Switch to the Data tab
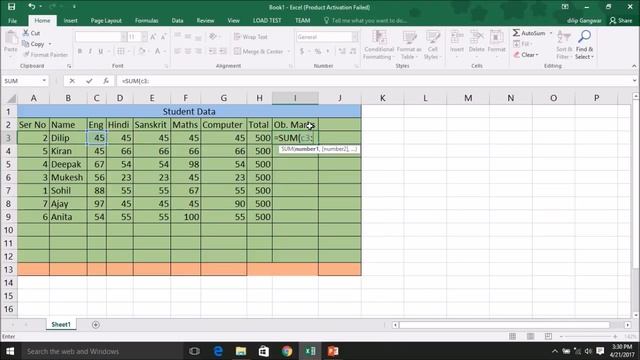Image resolution: width=640 pixels, height=360 pixels. tap(177, 20)
